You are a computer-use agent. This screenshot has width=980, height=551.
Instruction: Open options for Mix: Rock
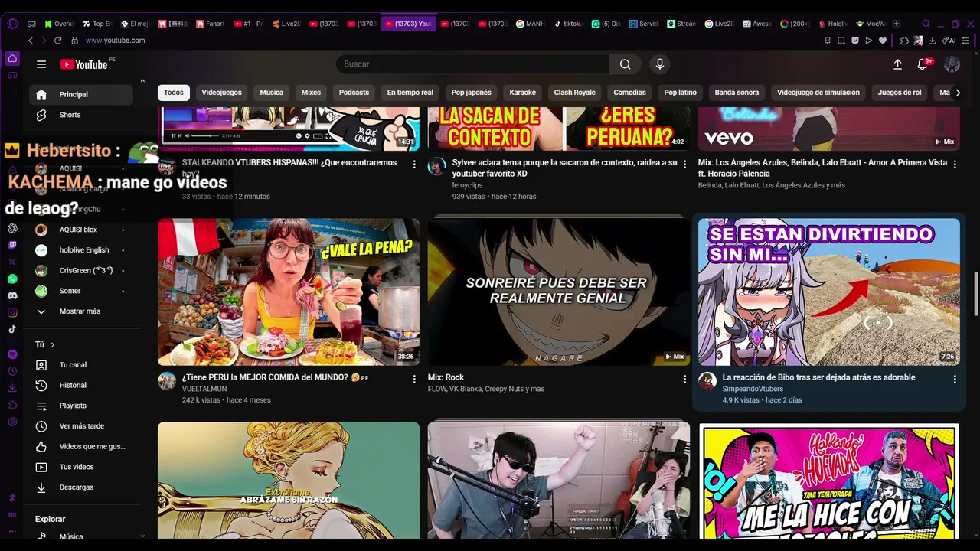pos(684,379)
